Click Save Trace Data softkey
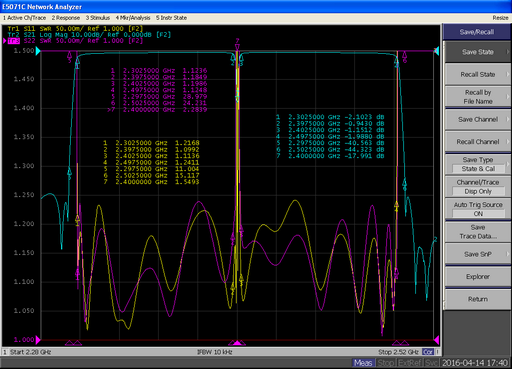512x369 pixels. point(478,232)
